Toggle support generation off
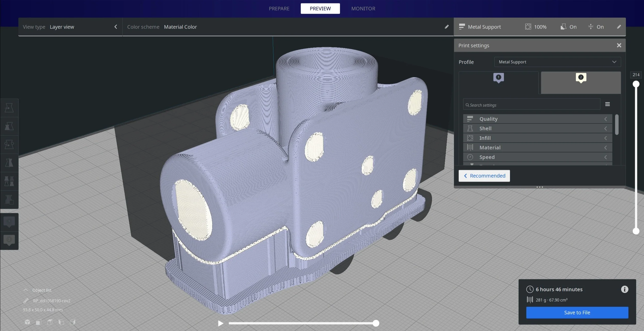The height and width of the screenshot is (331, 644). click(x=568, y=27)
